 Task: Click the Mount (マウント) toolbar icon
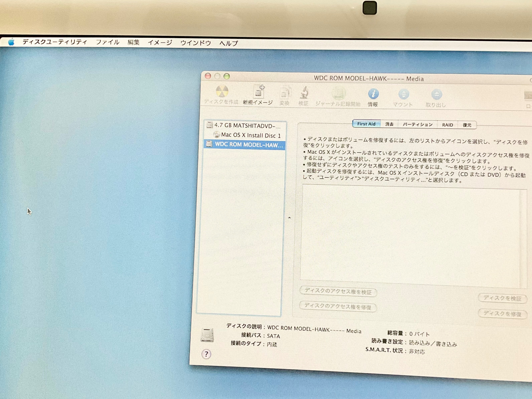pos(403,95)
